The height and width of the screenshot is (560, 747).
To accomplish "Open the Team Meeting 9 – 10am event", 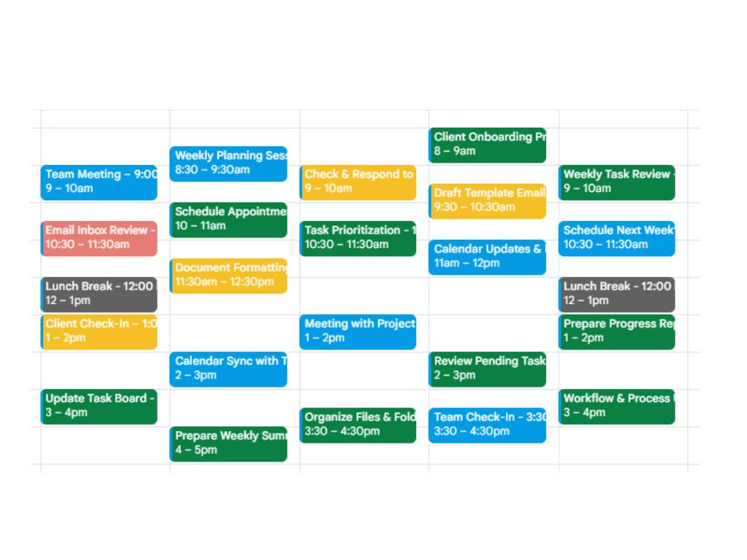I will [99, 182].
